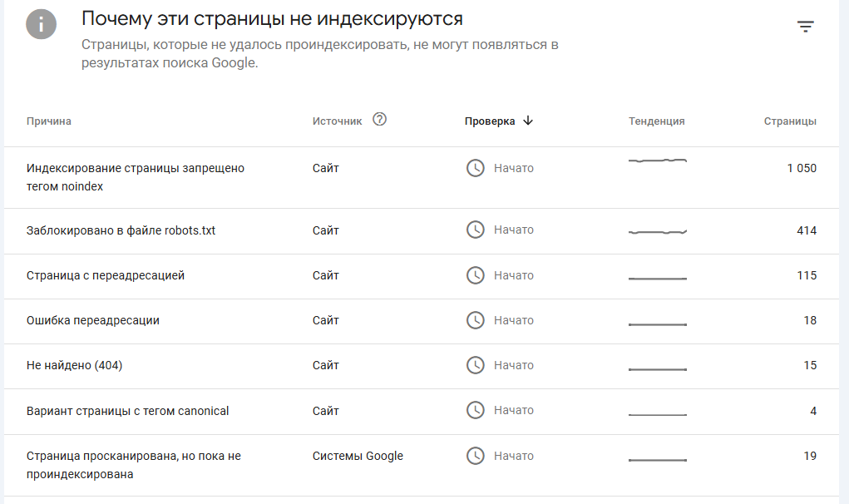The image size is (849, 504).
Task: Click the clock icon in the canonical row
Action: pyautogui.click(x=475, y=410)
